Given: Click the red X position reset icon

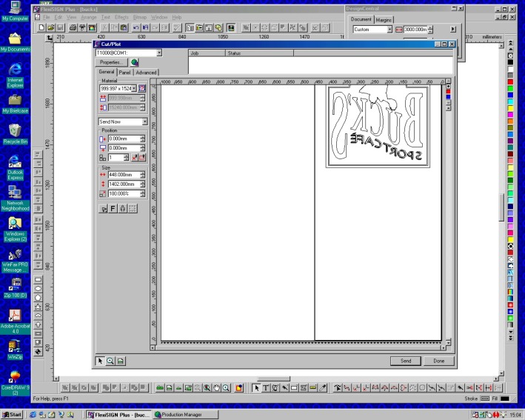Looking at the screenshot, I should pyautogui.click(x=135, y=158).
